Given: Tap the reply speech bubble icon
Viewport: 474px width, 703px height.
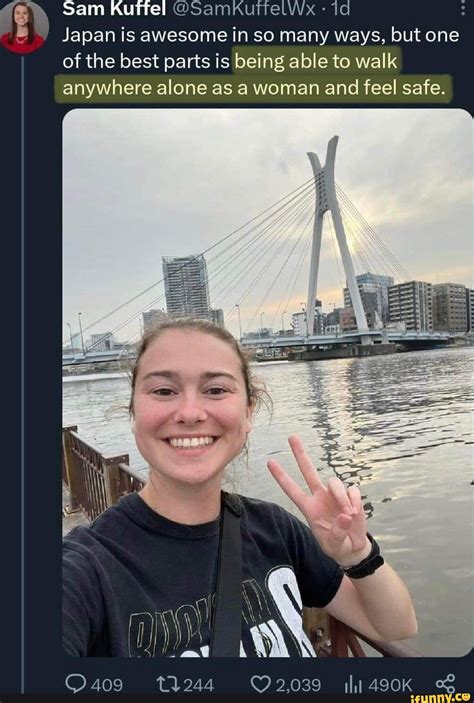Looking at the screenshot, I should point(76,684).
